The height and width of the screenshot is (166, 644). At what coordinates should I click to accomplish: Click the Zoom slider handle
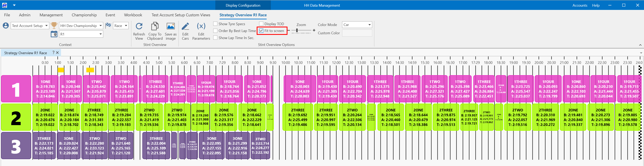pos(297,30)
